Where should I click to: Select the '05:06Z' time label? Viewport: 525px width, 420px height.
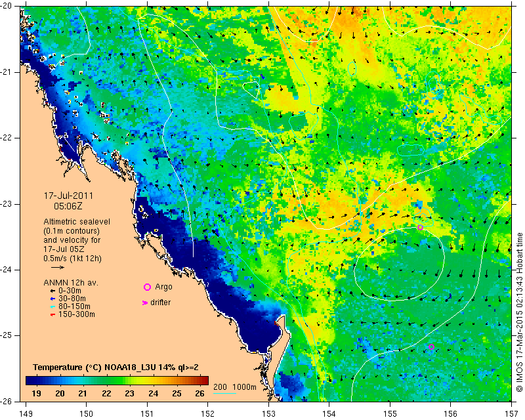(x=68, y=206)
